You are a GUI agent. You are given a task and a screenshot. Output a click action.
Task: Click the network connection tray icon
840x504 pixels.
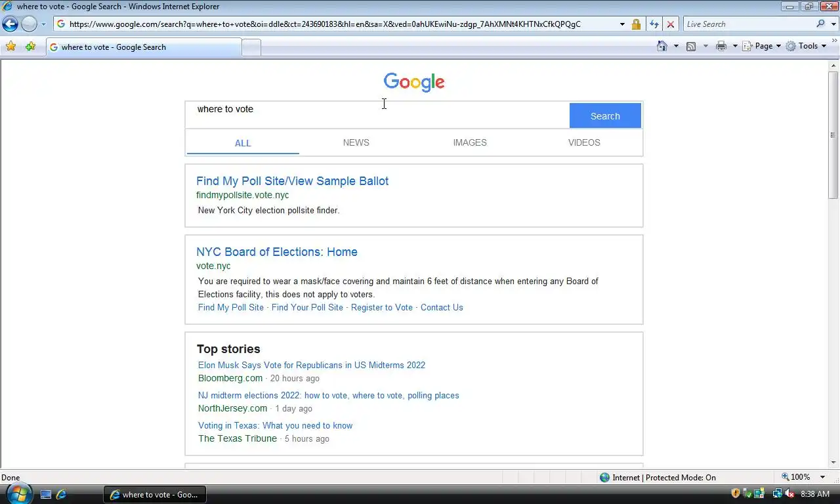778,493
